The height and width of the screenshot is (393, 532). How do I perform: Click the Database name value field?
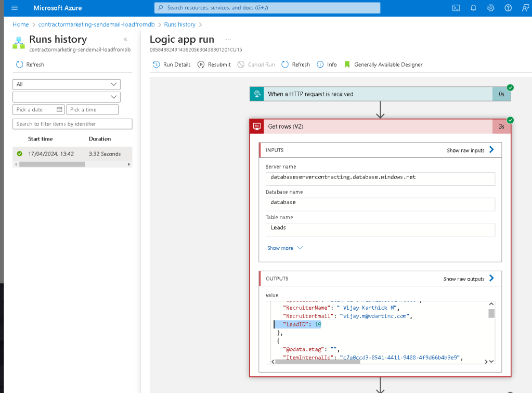(380, 205)
